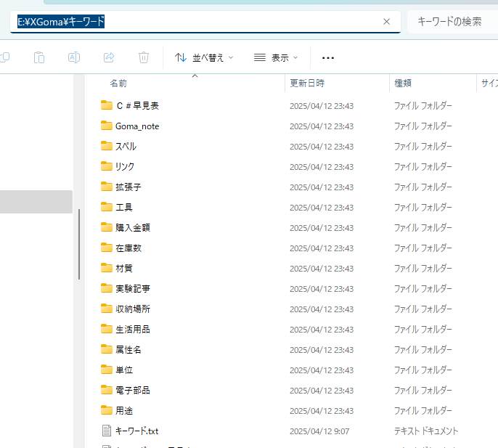Click the folder icon for 工具

coord(107,207)
